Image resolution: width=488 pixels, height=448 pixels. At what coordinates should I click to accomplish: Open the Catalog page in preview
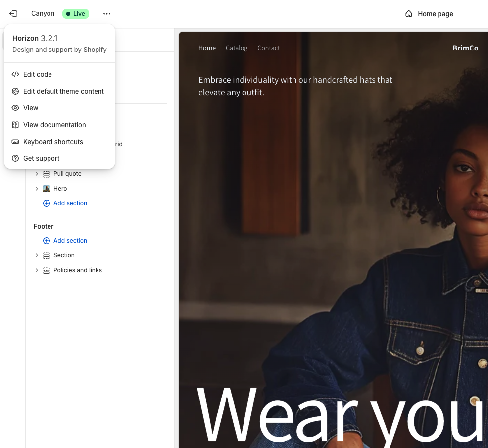pyautogui.click(x=236, y=48)
